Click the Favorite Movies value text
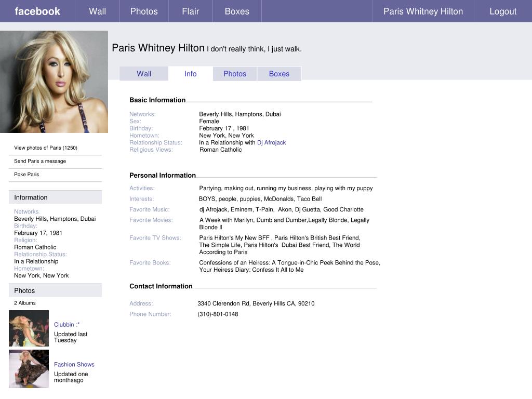 click(284, 223)
